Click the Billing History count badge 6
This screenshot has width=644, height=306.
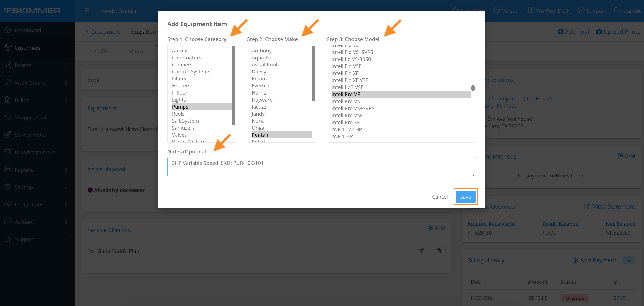pyautogui.click(x=628, y=260)
